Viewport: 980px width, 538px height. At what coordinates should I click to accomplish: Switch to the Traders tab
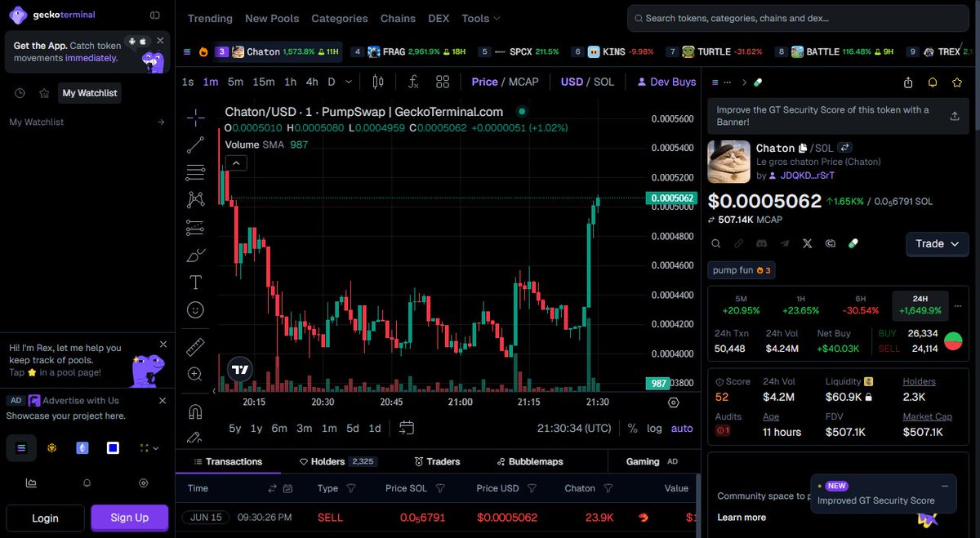point(437,461)
